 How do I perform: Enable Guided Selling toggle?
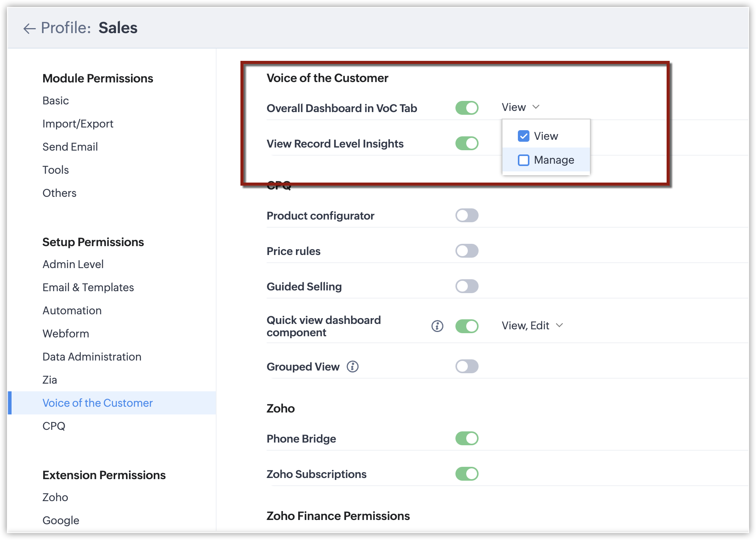pyautogui.click(x=467, y=287)
